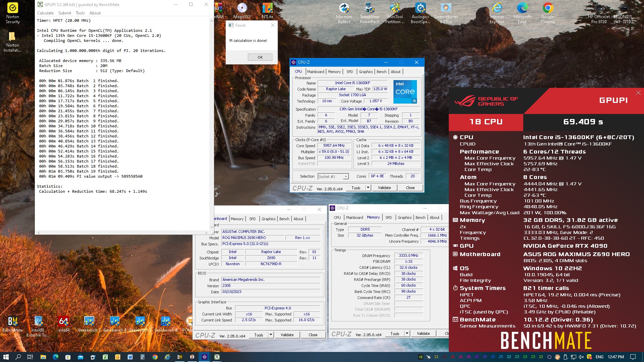Open Norton Installation folder on desktop

(x=13, y=42)
